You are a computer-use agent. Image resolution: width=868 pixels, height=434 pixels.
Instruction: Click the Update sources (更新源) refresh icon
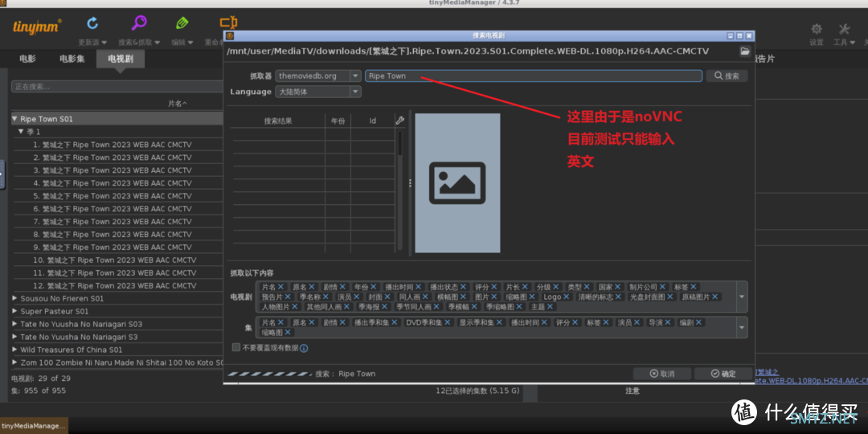92,23
